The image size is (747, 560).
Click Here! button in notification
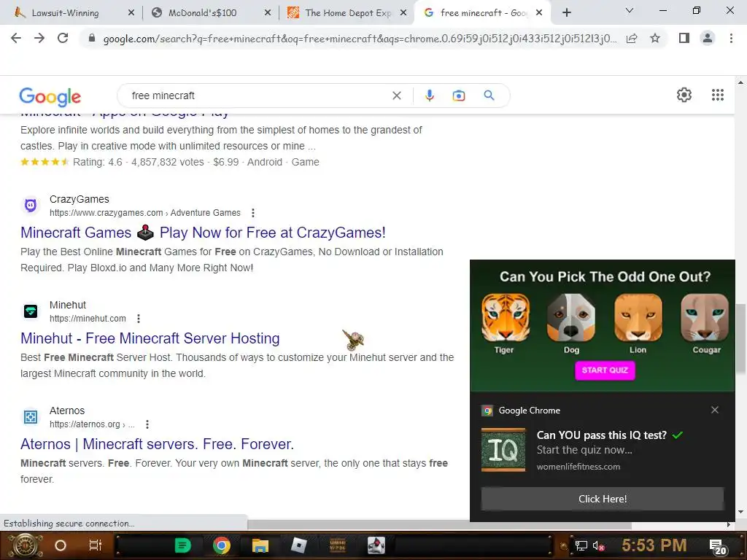coord(602,499)
